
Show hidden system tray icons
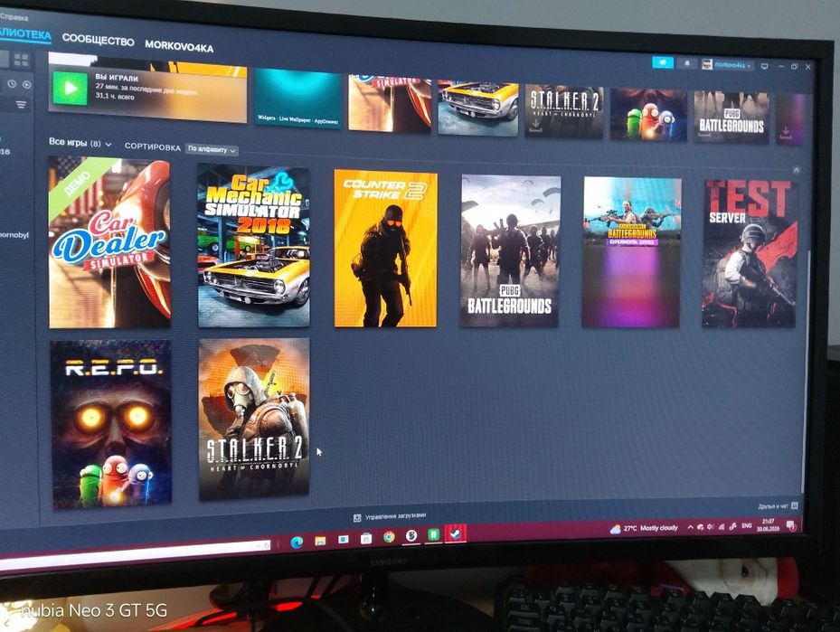[691, 527]
